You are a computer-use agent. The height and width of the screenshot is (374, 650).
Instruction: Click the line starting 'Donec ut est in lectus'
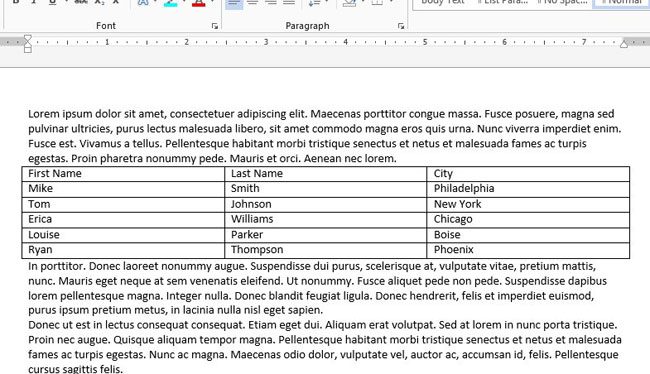(x=323, y=325)
